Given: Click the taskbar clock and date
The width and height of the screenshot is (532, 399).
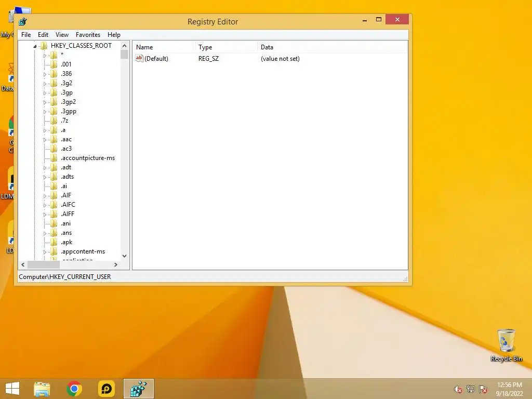Looking at the screenshot, I should pos(509,389).
